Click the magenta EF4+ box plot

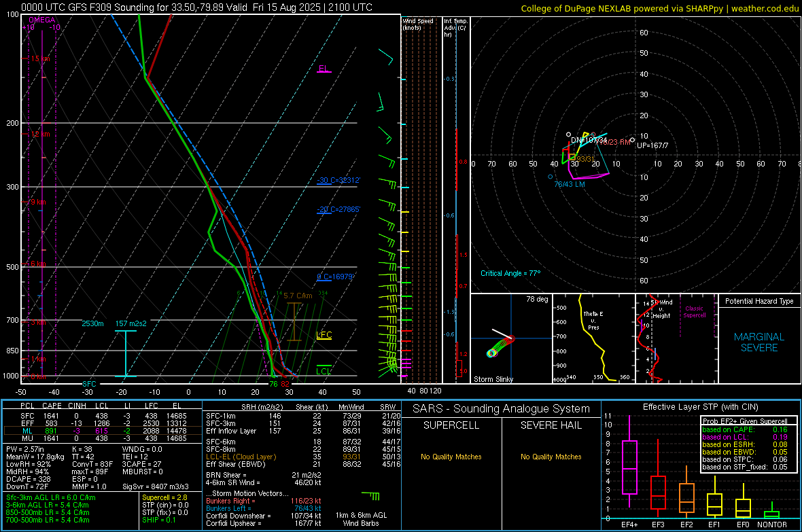[x=629, y=461]
